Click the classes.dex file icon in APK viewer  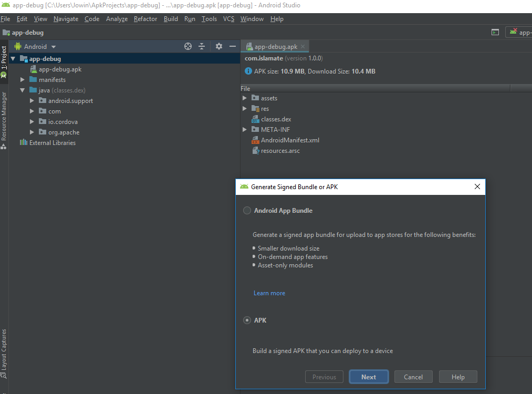[x=255, y=119]
